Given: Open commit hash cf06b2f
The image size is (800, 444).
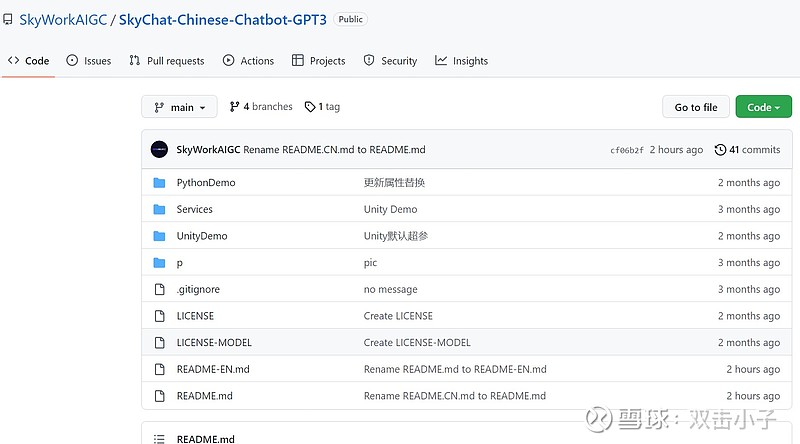Looking at the screenshot, I should point(627,150).
